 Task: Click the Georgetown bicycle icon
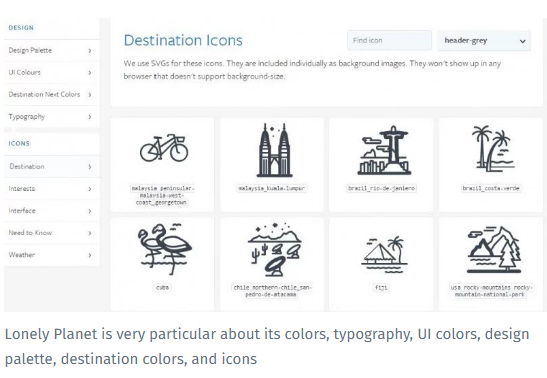[164, 148]
